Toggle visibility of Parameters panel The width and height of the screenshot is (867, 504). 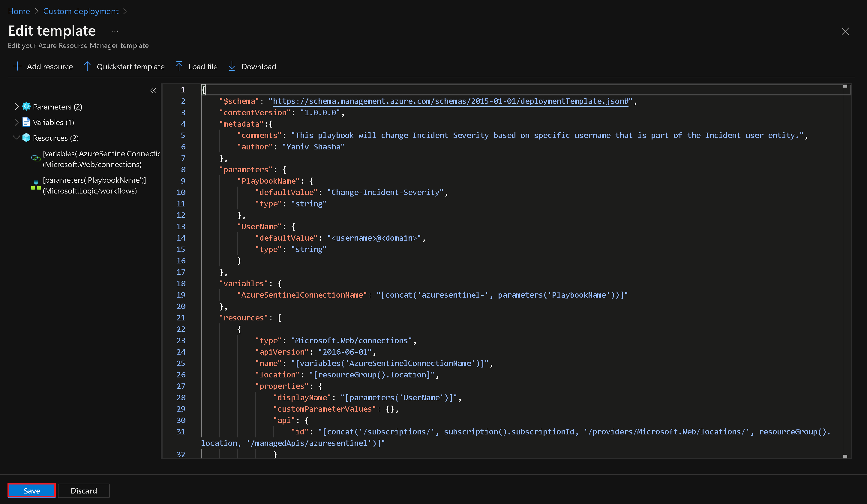(16, 106)
